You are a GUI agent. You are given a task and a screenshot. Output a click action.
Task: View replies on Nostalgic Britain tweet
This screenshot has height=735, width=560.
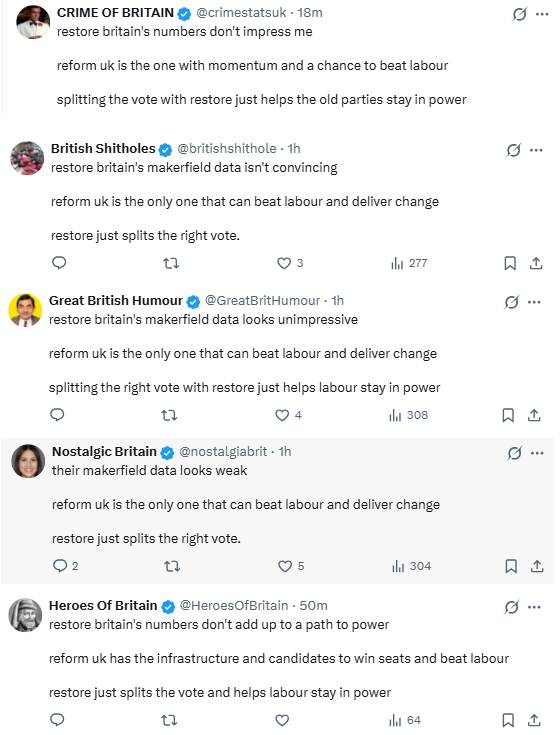[x=65, y=566]
